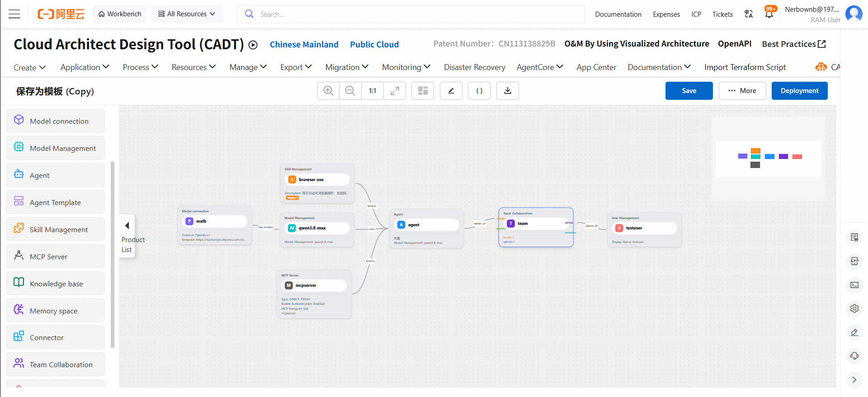Open the App Center menu item
The height and width of the screenshot is (397, 868).
pos(596,67)
